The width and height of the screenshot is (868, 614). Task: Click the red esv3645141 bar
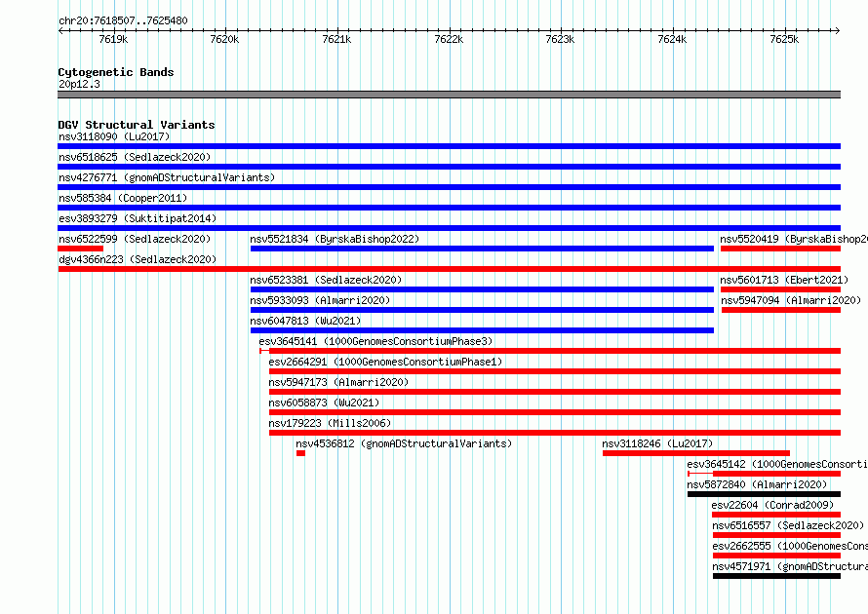coord(550,351)
